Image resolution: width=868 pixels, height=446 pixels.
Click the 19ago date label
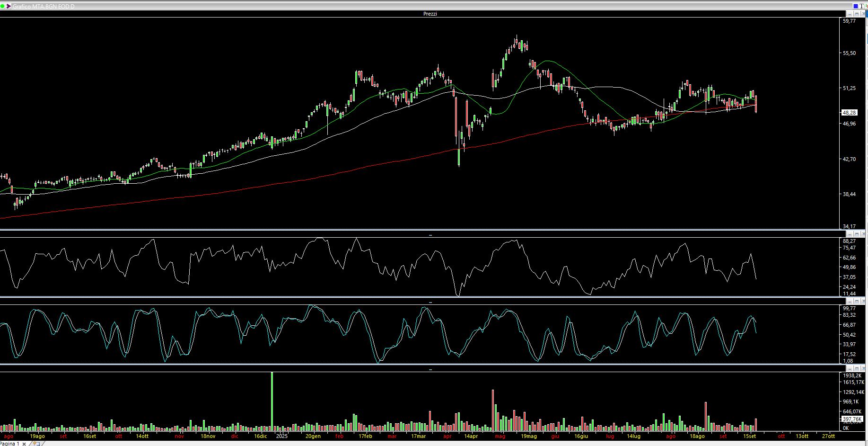(x=37, y=436)
